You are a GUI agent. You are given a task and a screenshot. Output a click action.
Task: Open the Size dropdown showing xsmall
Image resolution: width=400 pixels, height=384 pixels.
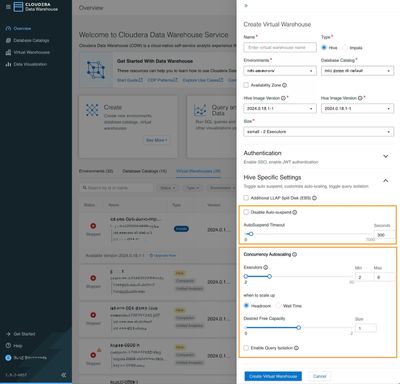coord(319,132)
